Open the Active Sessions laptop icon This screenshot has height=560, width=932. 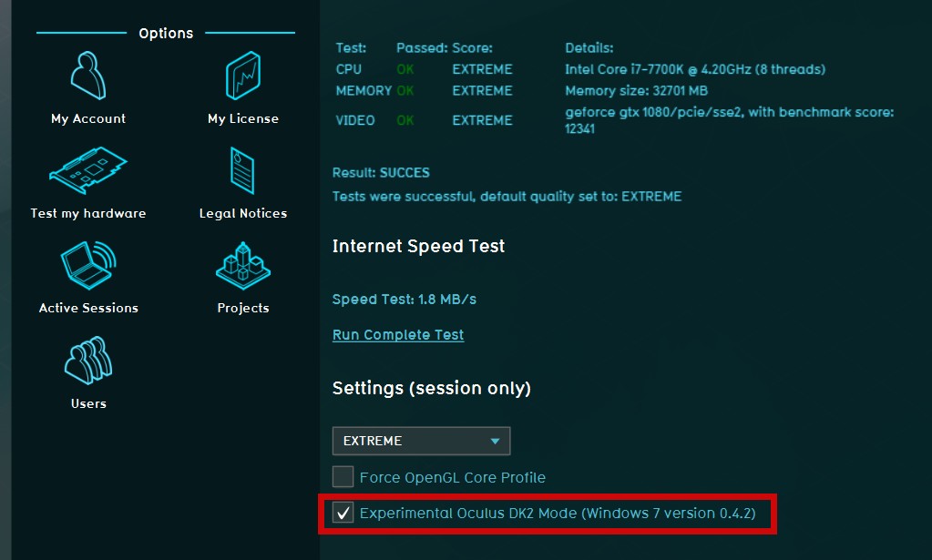(x=88, y=267)
